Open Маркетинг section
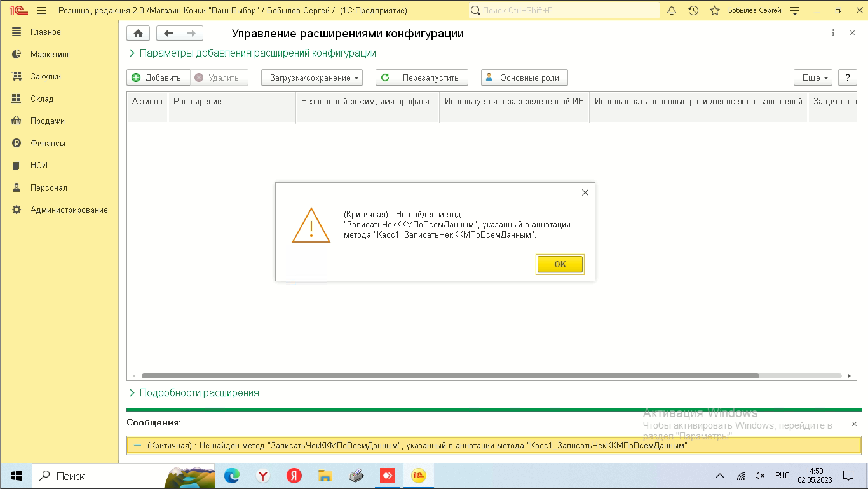This screenshot has height=489, width=868. tap(50, 55)
